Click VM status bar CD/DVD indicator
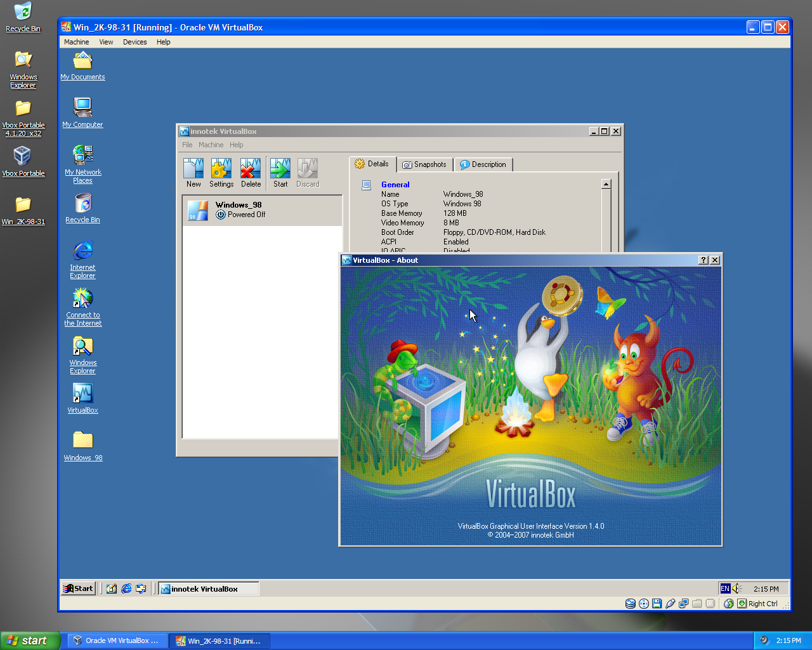812x650 pixels. pyautogui.click(x=644, y=604)
